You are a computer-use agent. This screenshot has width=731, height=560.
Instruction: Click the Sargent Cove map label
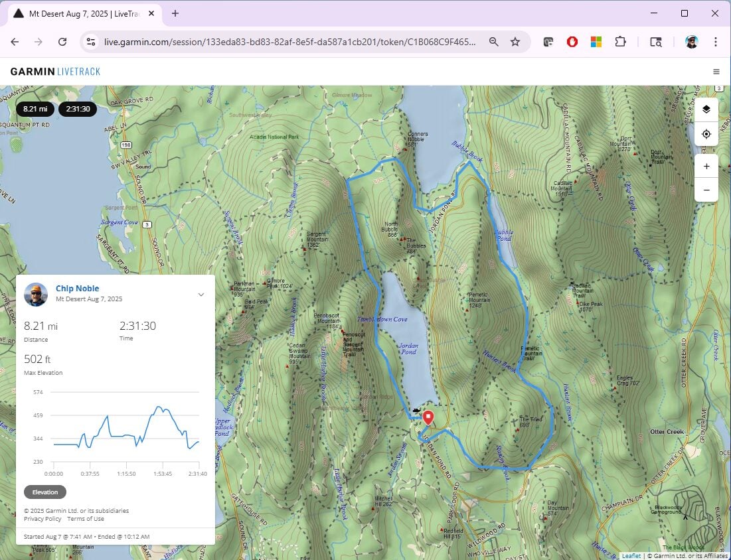tap(119, 222)
